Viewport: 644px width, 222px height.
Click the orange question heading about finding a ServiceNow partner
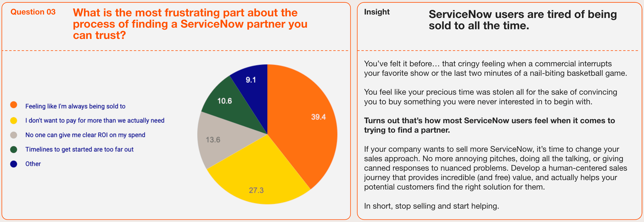point(190,24)
